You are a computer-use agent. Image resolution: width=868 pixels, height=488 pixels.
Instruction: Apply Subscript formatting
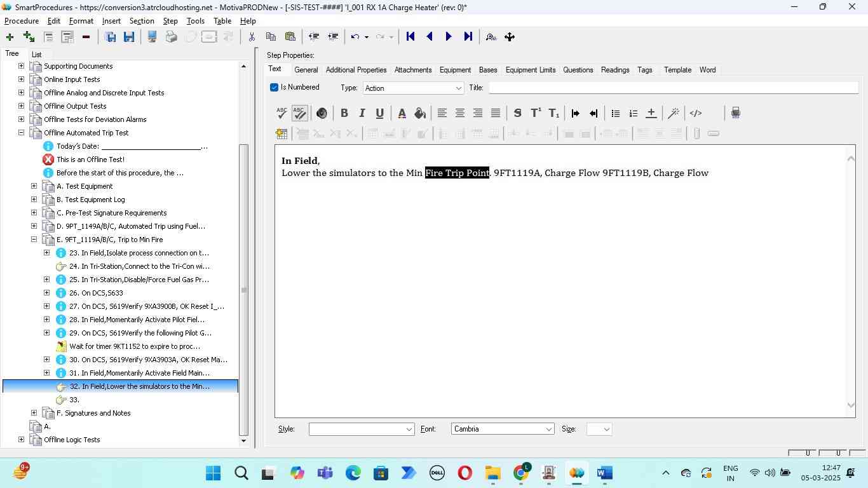pyautogui.click(x=553, y=113)
